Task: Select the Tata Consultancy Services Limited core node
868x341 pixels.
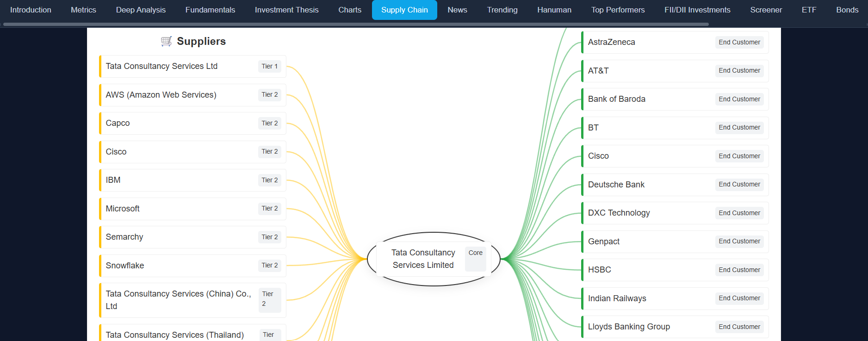Action: tap(423, 259)
